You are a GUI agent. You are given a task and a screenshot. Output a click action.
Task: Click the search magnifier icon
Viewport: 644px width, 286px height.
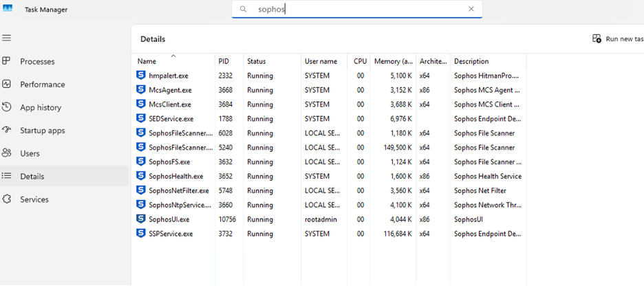[x=243, y=9]
